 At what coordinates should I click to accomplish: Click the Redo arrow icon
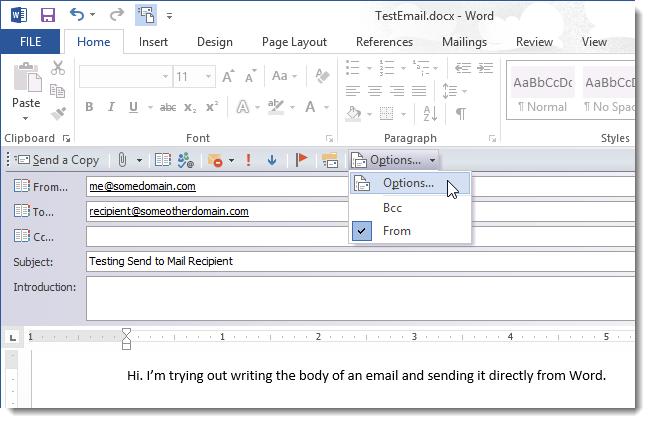(116, 15)
